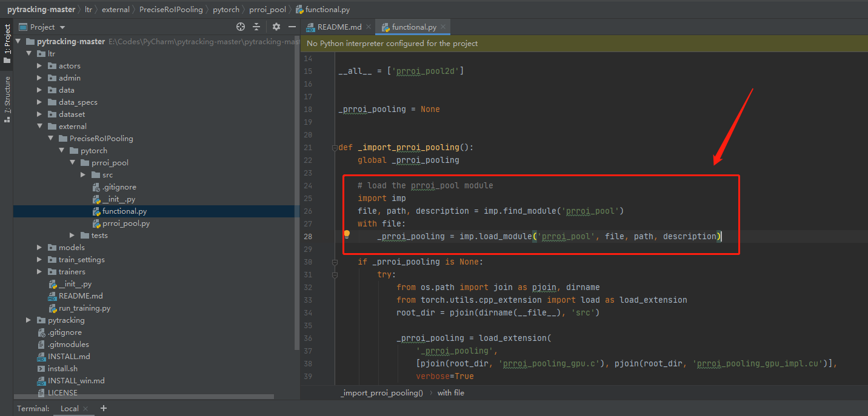
Task: Open the '7: Structure' tool window button
Action: (x=7, y=91)
